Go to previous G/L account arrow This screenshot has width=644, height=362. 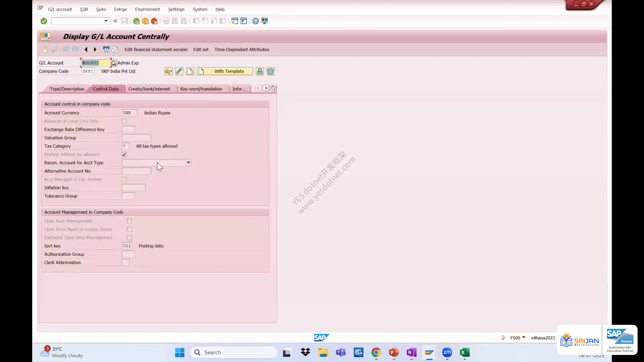click(x=86, y=50)
